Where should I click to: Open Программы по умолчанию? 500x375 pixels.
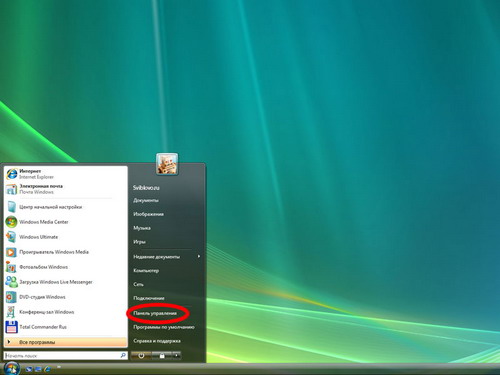coord(164,327)
